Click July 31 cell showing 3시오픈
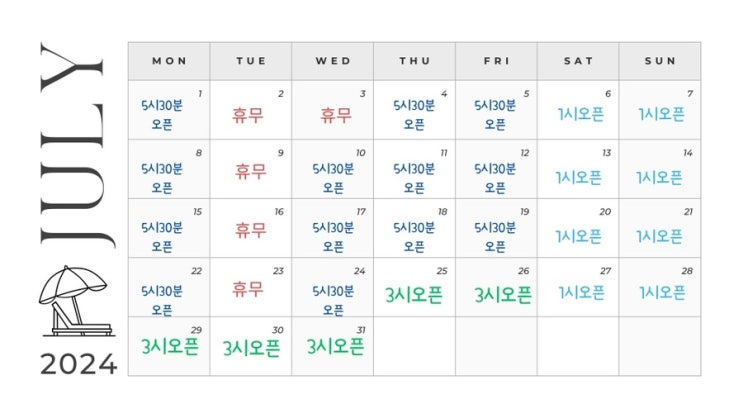 (333, 348)
